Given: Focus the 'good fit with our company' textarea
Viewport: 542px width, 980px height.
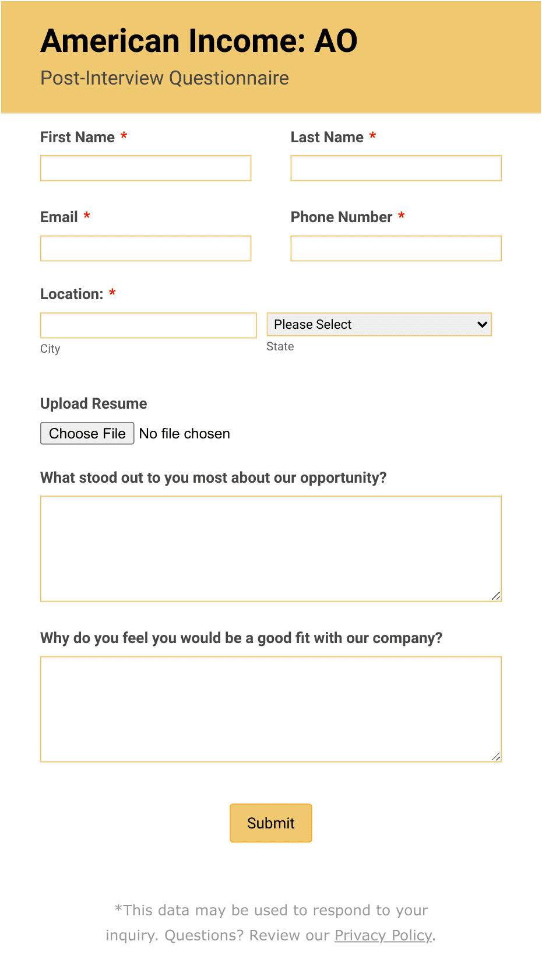Looking at the screenshot, I should tap(271, 709).
